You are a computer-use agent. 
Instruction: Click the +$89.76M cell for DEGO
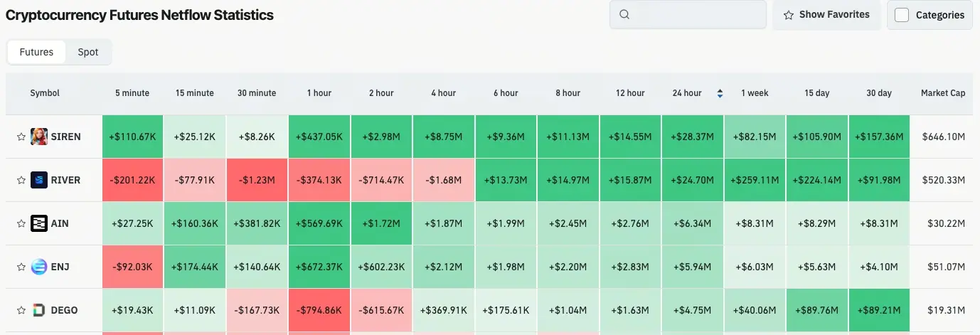click(x=817, y=310)
